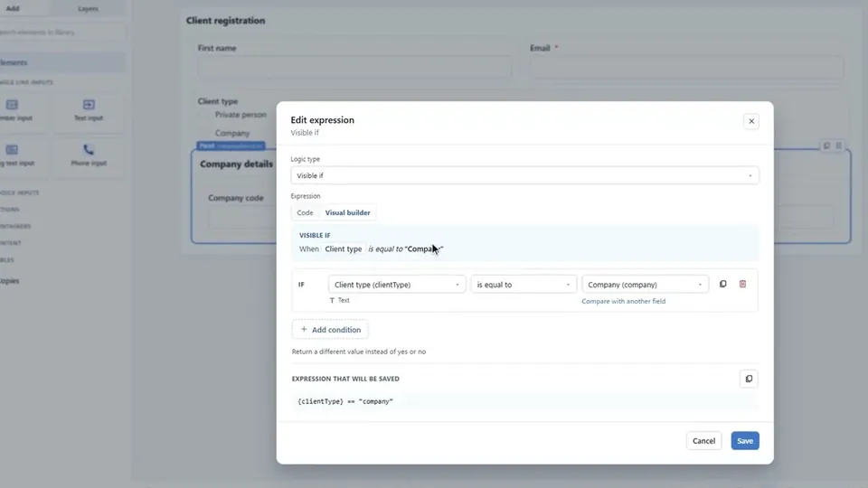Click 'Return a different value instead of yes or no'

[x=359, y=352]
